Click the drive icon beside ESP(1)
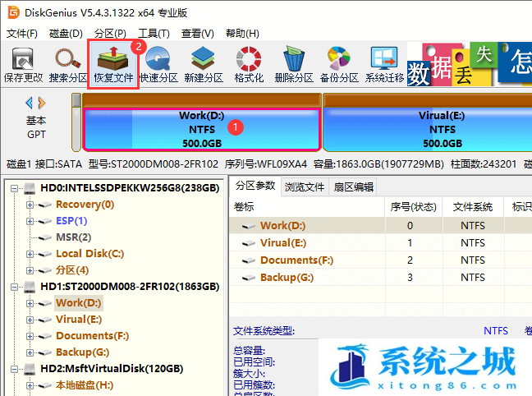The width and height of the screenshot is (532, 396). point(45,222)
